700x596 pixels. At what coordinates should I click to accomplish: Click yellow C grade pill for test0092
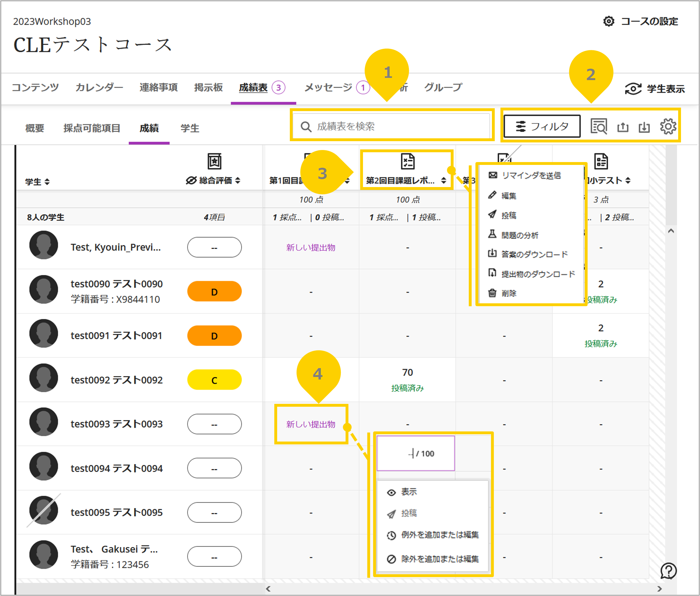click(x=214, y=380)
